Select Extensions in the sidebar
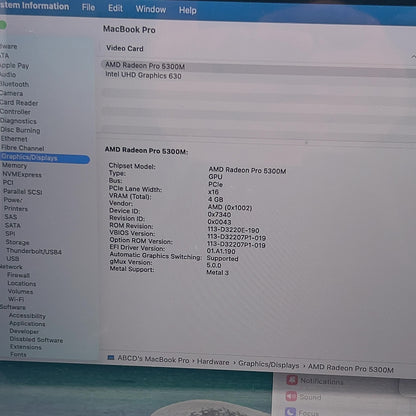Image resolution: width=416 pixels, height=416 pixels. coord(26,347)
